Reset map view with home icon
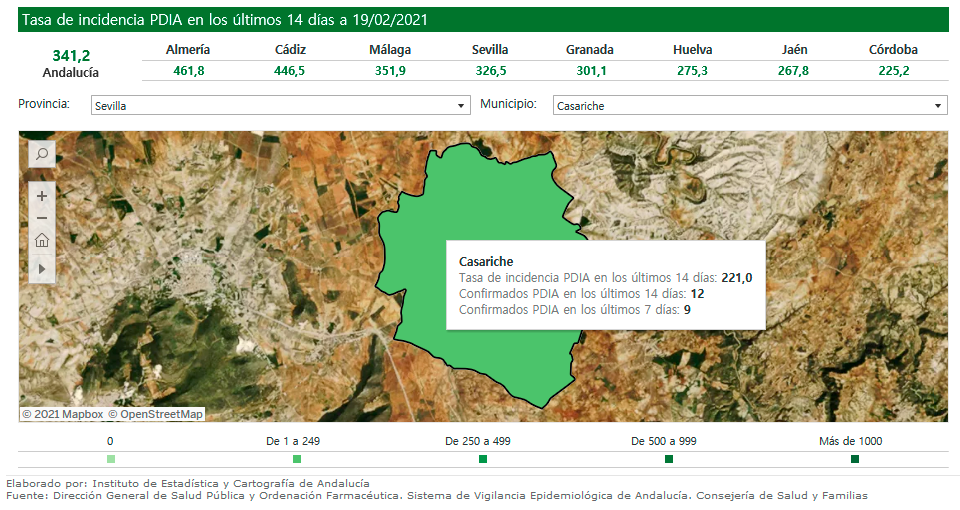The image size is (960, 510). coord(42,241)
